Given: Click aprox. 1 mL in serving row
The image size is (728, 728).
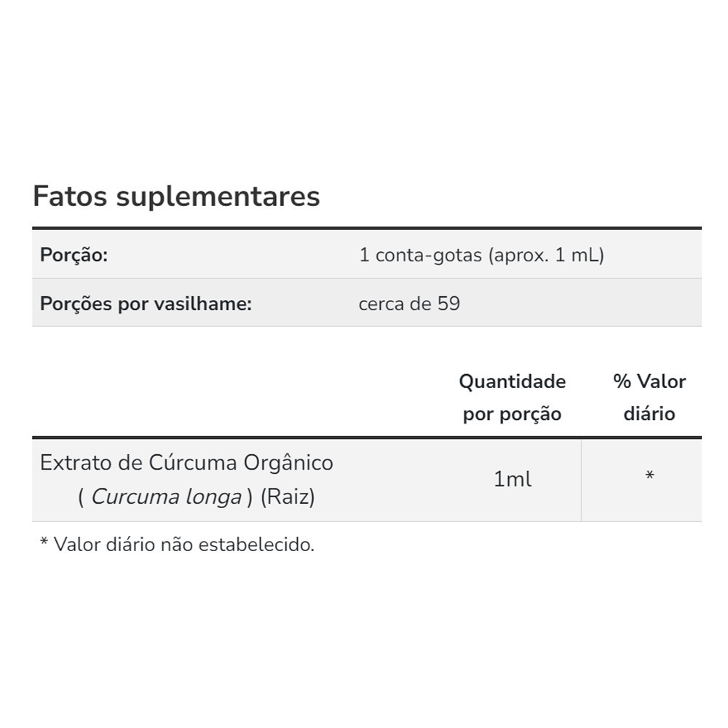Looking at the screenshot, I should (546, 256).
